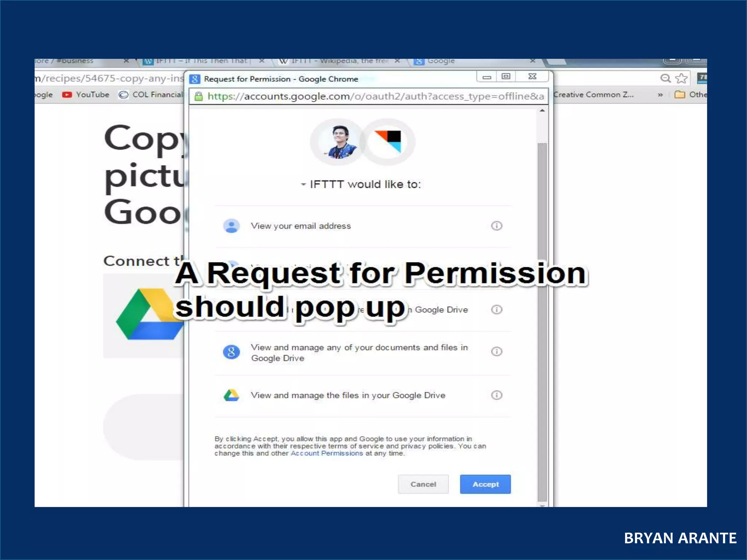Expand the IFTTT would like to arrow

303,184
